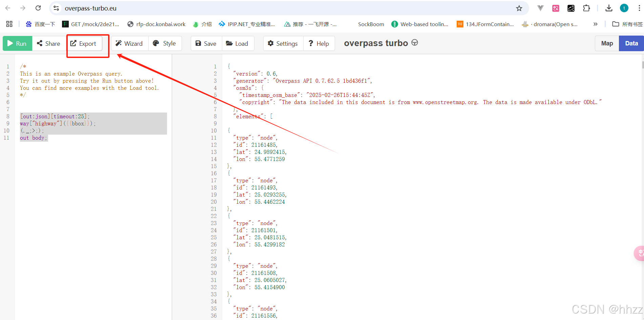Image resolution: width=644 pixels, height=320 pixels.
Task: Click the comment line 'This is an example Overpass query.'
Action: click(x=71, y=74)
